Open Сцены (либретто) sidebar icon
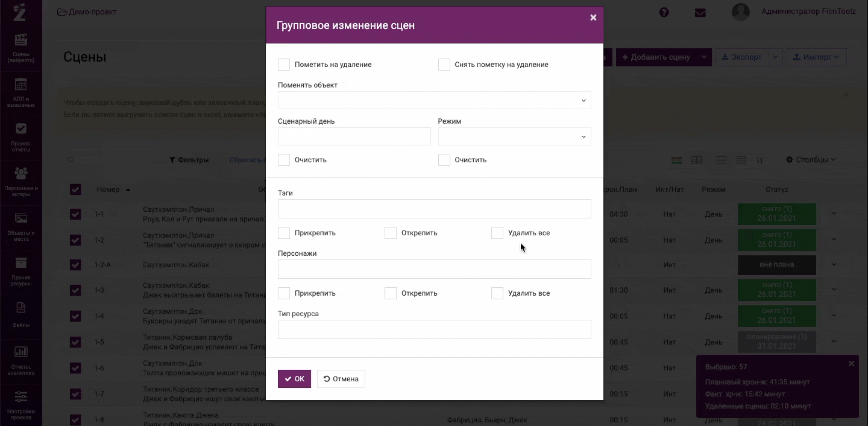This screenshot has height=426, width=868. 20,48
